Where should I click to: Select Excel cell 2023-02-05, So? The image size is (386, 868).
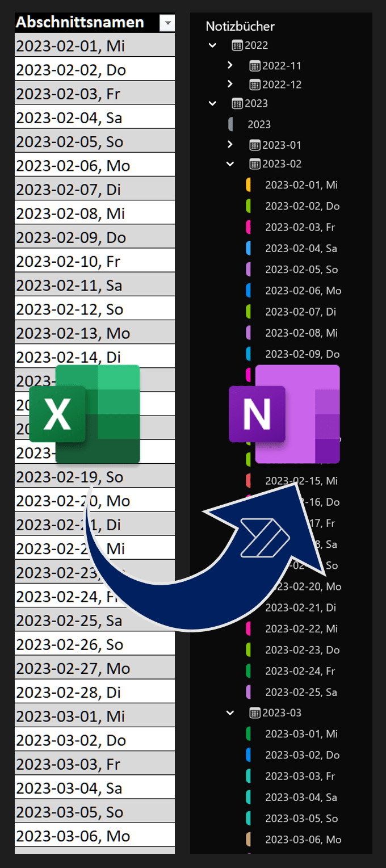(x=95, y=141)
